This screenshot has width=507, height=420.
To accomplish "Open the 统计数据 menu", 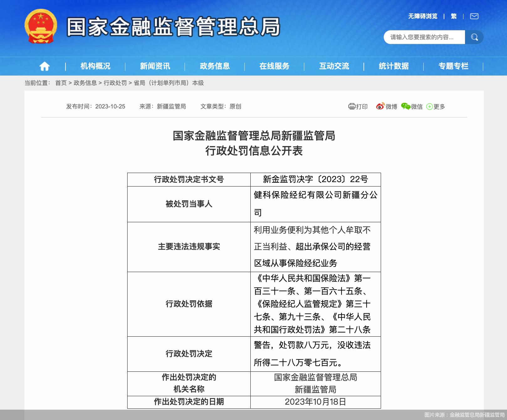I will click(x=394, y=66).
